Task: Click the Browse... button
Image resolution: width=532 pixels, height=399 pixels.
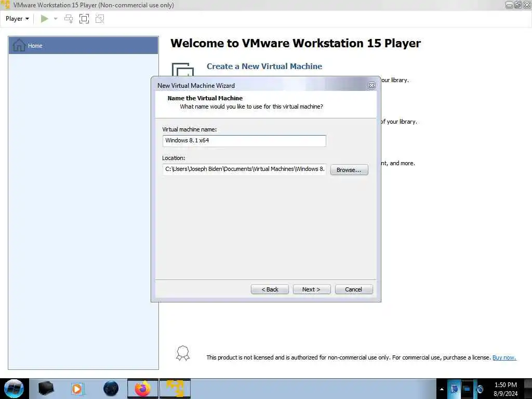Action: [x=349, y=170]
